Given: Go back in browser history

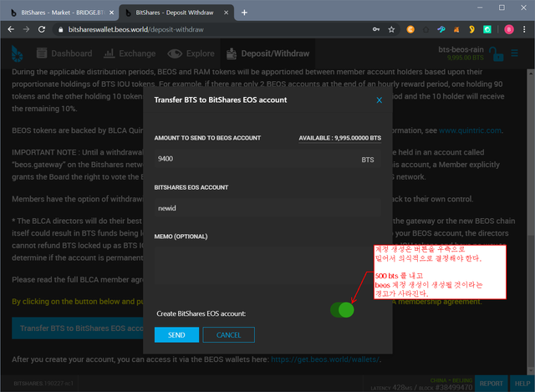Looking at the screenshot, I should pyautogui.click(x=11, y=30).
